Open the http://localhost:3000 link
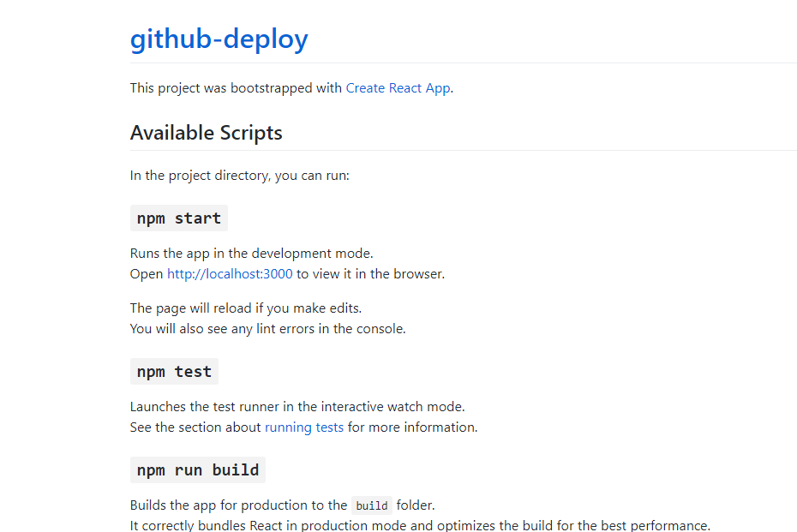 coord(230,274)
